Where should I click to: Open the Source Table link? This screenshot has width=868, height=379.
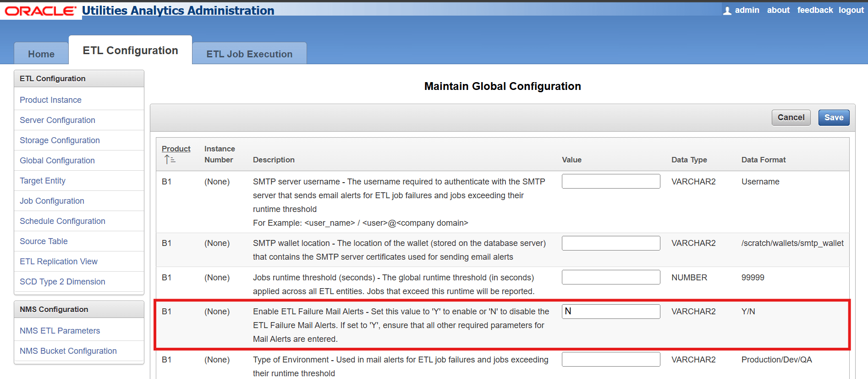click(x=44, y=241)
